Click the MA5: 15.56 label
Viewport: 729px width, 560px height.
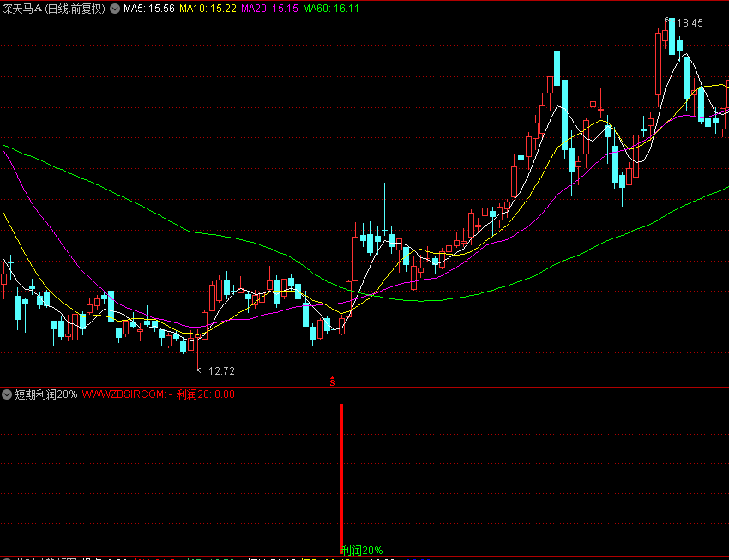148,9
